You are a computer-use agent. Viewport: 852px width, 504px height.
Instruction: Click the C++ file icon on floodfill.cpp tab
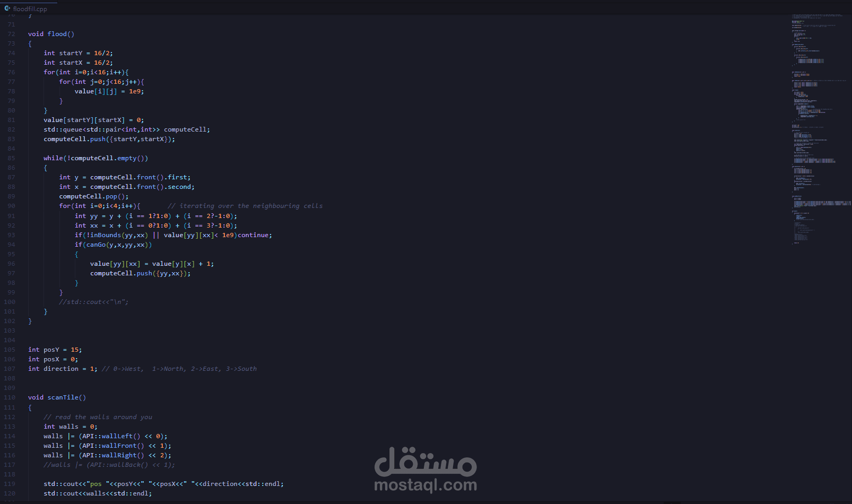click(x=7, y=8)
